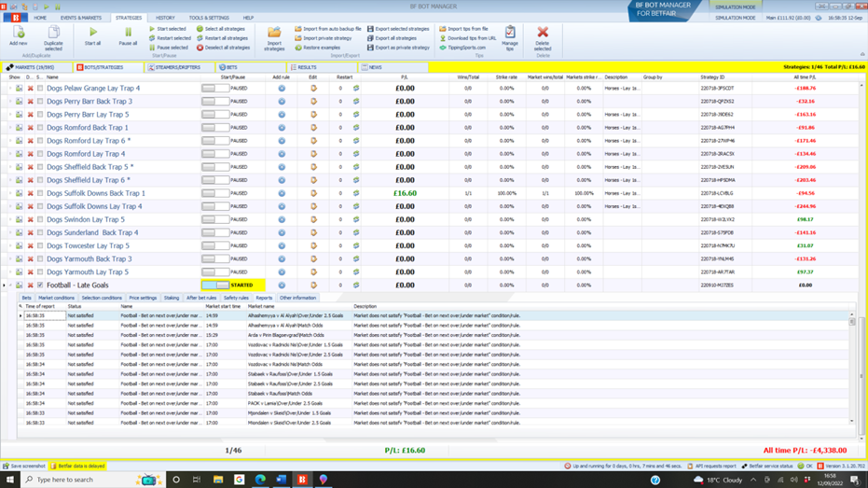Click the Name column header in strategies grid
The width and height of the screenshot is (868, 488).
[122, 77]
